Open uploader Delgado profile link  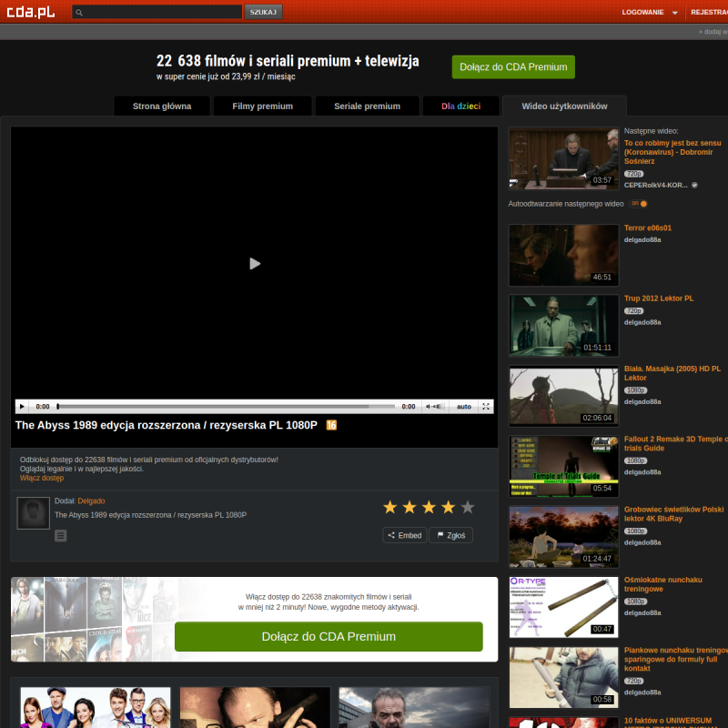click(x=92, y=501)
